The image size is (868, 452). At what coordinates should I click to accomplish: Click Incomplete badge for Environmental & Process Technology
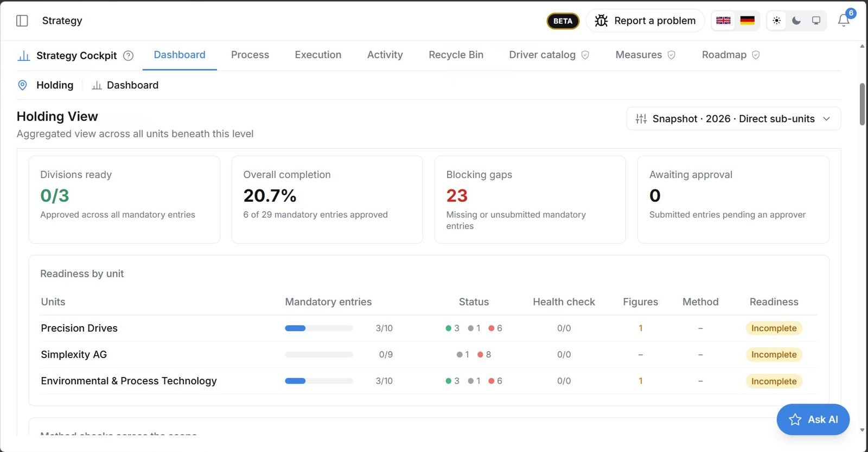774,381
